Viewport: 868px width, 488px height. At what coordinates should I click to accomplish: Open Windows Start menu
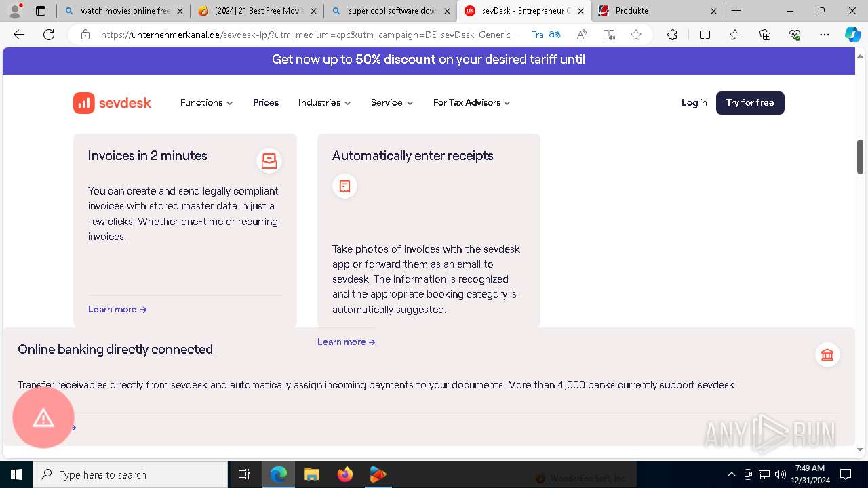(x=16, y=474)
